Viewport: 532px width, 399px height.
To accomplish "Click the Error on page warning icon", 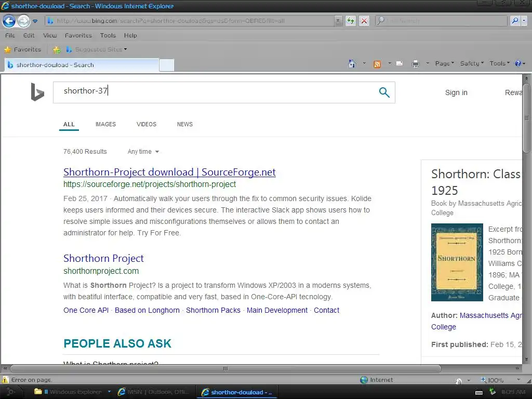I will click(x=5, y=380).
